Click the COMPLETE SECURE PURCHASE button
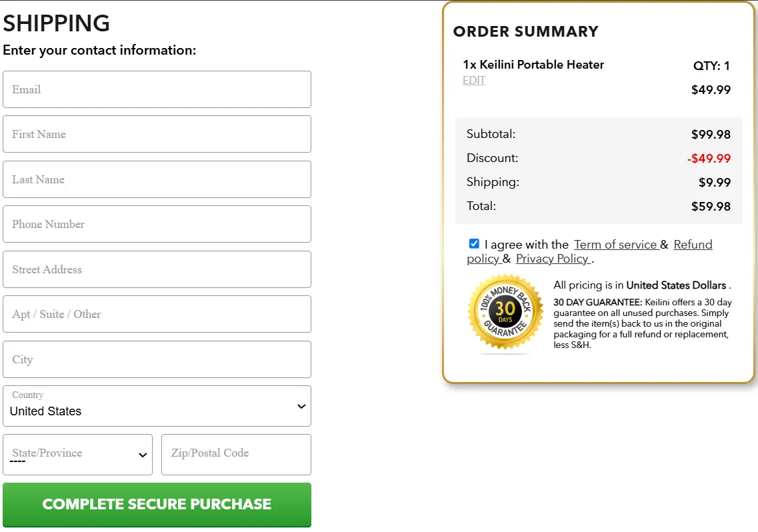758x532 pixels. [157, 503]
